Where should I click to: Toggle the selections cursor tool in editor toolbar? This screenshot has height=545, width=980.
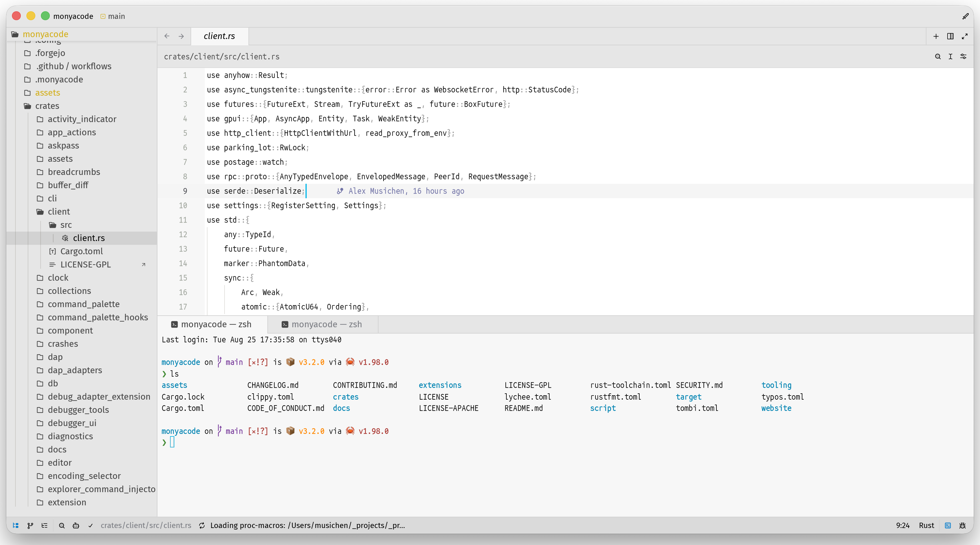(950, 56)
